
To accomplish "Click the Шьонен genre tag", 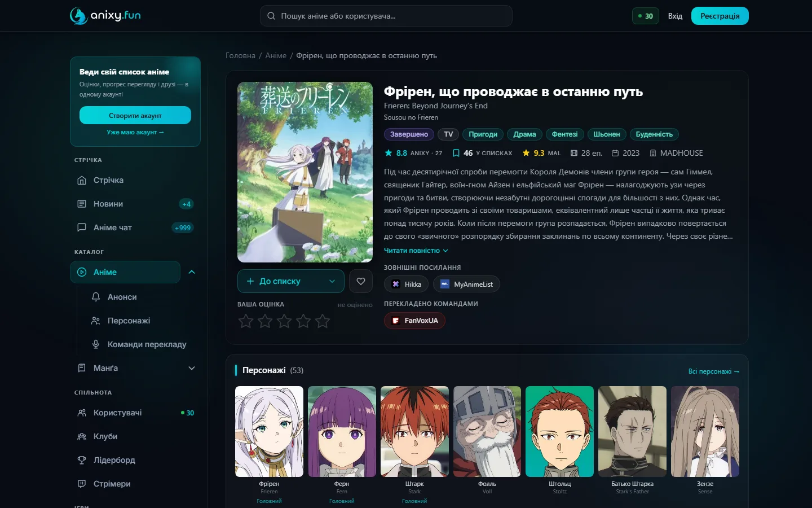I will point(606,134).
